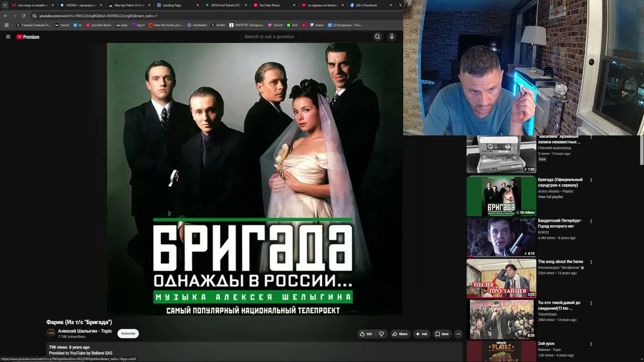Click the youtube.com address bar
The image size is (644, 362).
(x=216, y=16)
